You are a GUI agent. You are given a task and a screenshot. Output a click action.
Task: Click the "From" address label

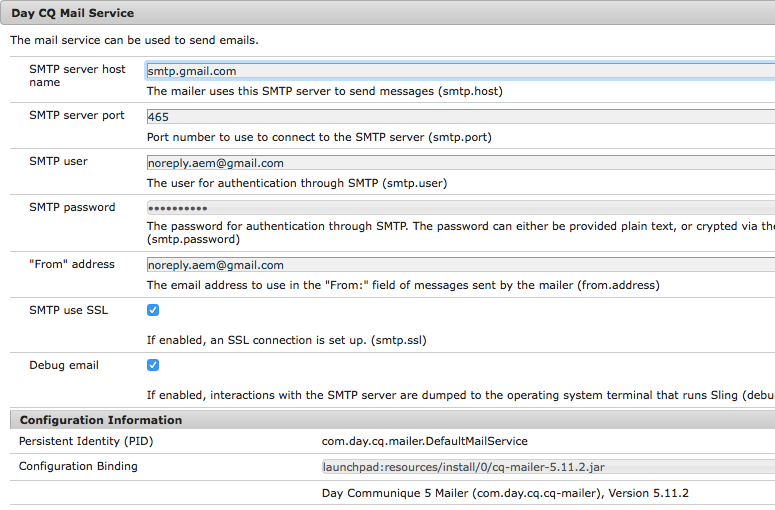pyautogui.click(x=72, y=264)
